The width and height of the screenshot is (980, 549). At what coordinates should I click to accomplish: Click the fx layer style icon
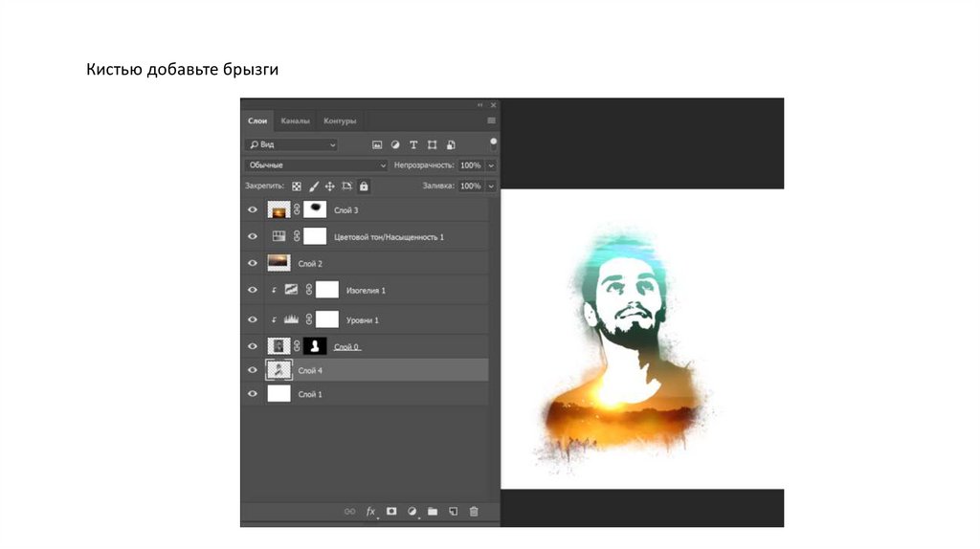tap(371, 512)
